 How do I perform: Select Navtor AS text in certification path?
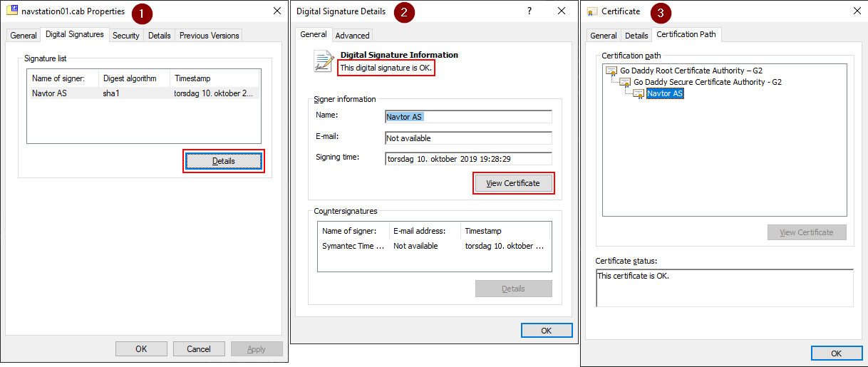[x=665, y=93]
